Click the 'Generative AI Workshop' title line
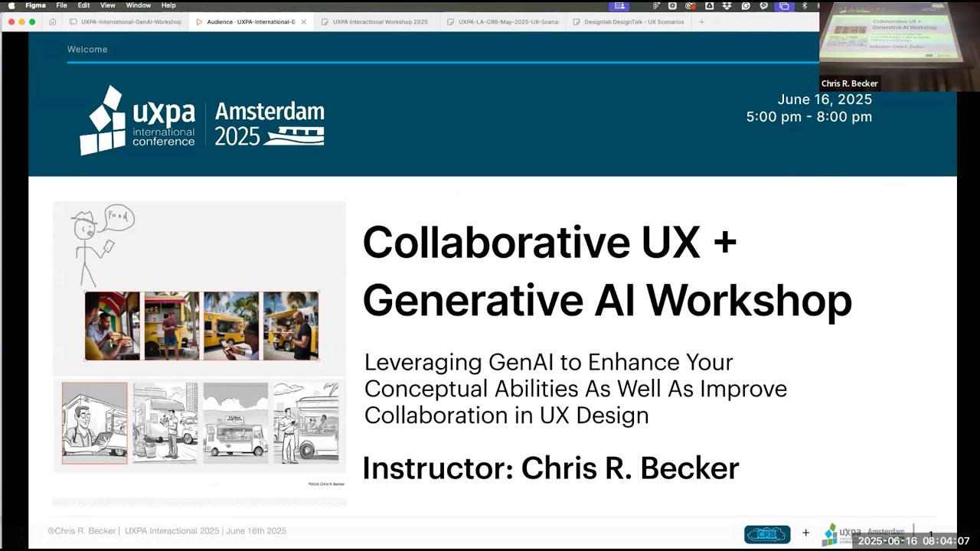980x551 pixels. coord(607,300)
